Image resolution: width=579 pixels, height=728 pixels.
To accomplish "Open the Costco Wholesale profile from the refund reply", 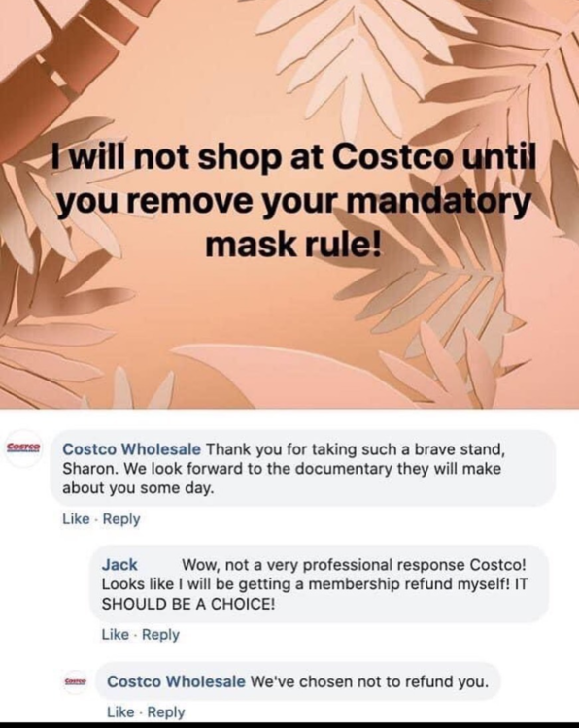I will point(176,681).
